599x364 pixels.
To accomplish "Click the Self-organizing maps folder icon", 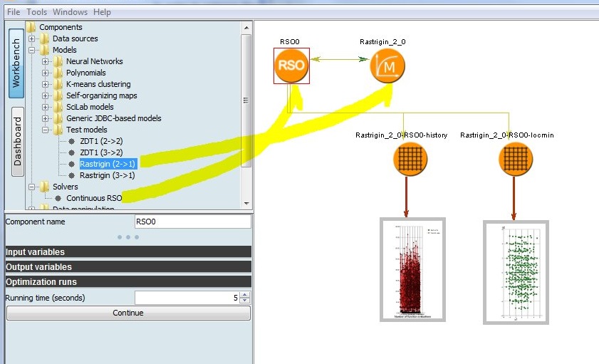I will (58, 95).
